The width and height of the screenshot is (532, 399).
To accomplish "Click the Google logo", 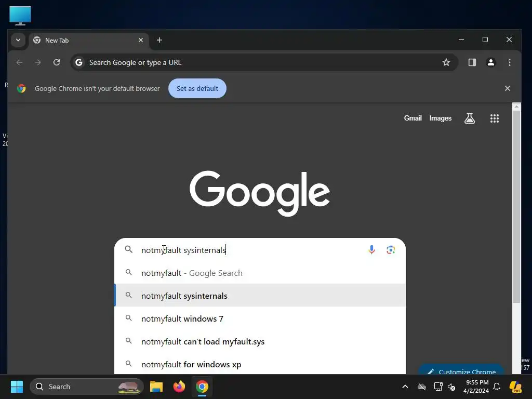I will (x=260, y=193).
